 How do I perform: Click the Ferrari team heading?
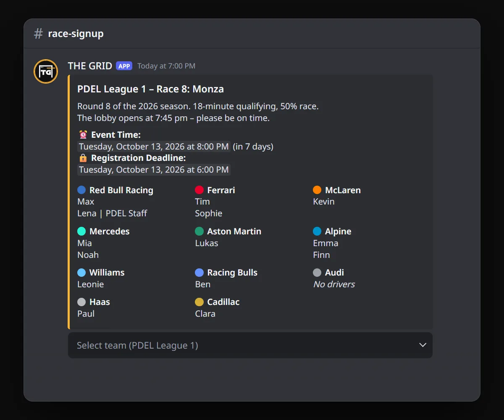221,190
